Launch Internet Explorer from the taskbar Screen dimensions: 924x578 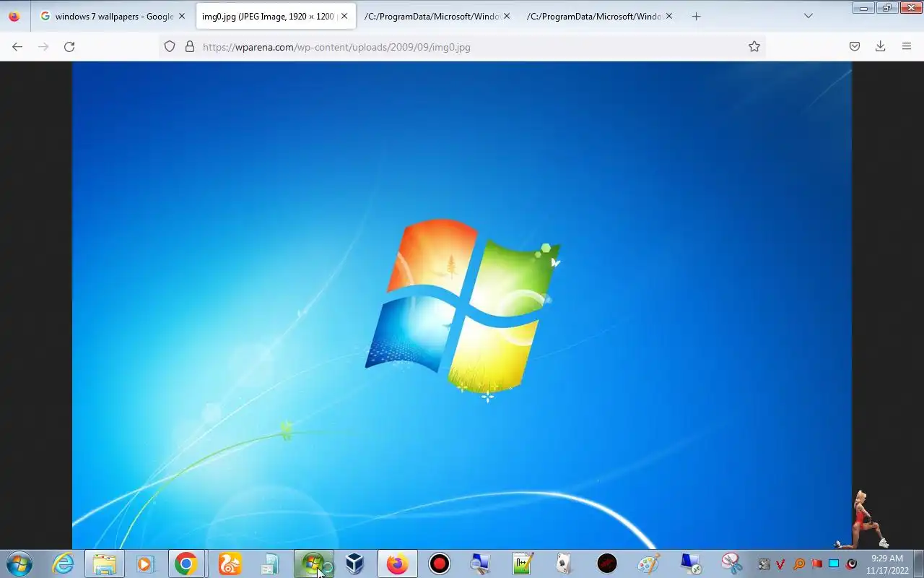click(64, 564)
